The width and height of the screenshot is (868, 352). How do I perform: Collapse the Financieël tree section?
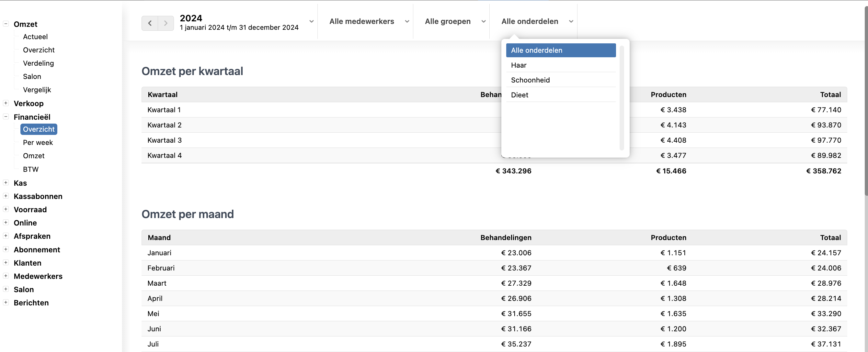(x=6, y=117)
